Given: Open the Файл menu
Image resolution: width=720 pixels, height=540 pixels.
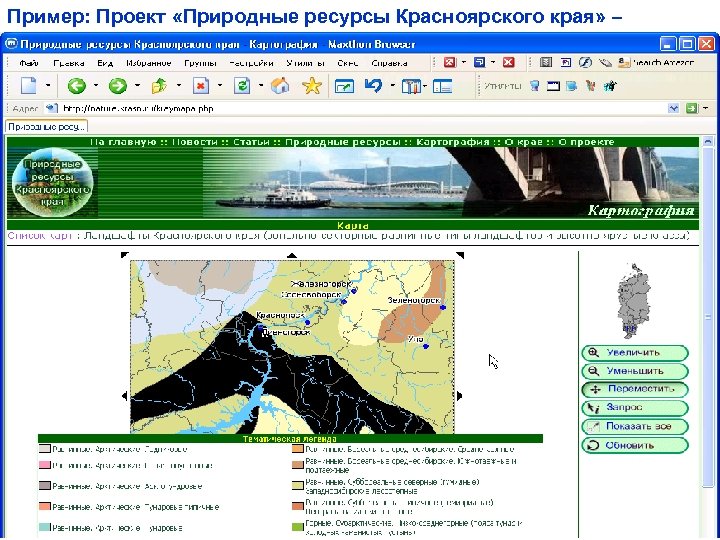Looking at the screenshot, I should coord(28,63).
